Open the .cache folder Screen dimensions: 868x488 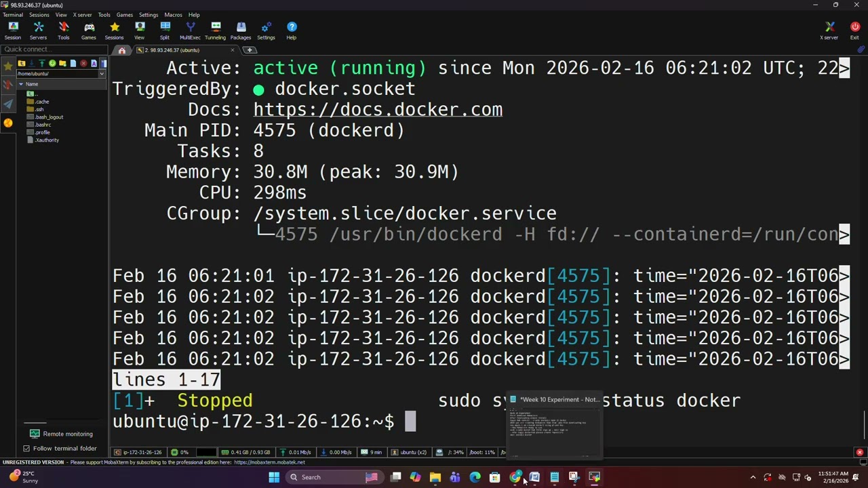pyautogui.click(x=37, y=102)
